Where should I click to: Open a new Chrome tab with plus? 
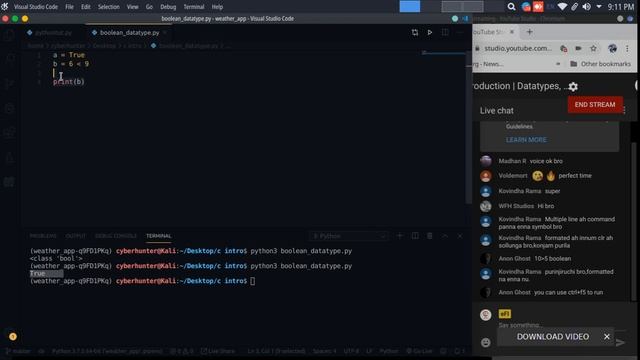pos(529,32)
